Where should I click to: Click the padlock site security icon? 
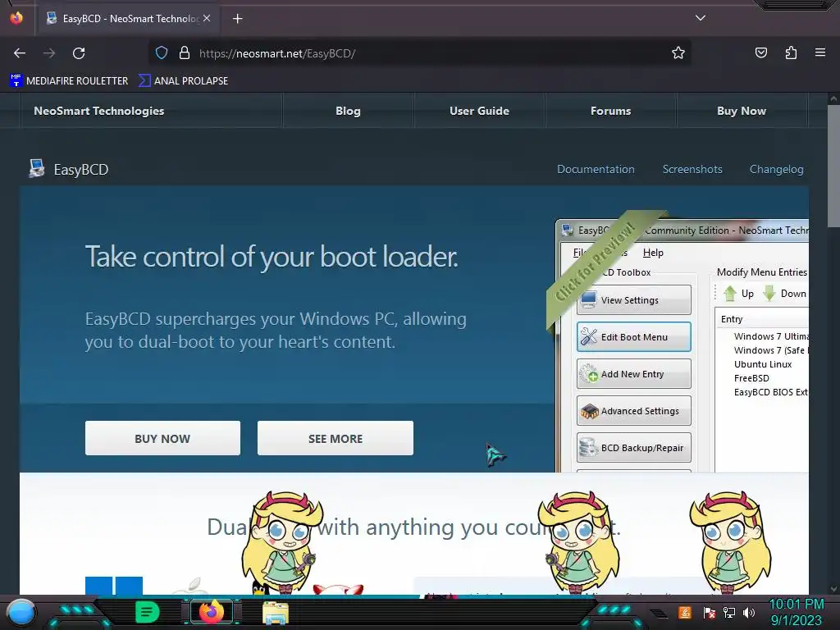click(x=185, y=52)
